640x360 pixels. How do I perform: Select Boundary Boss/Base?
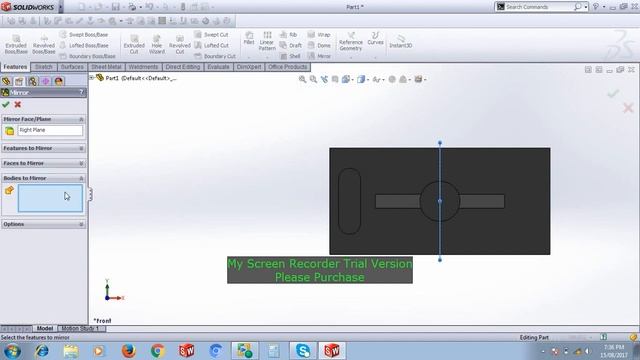coord(87,56)
